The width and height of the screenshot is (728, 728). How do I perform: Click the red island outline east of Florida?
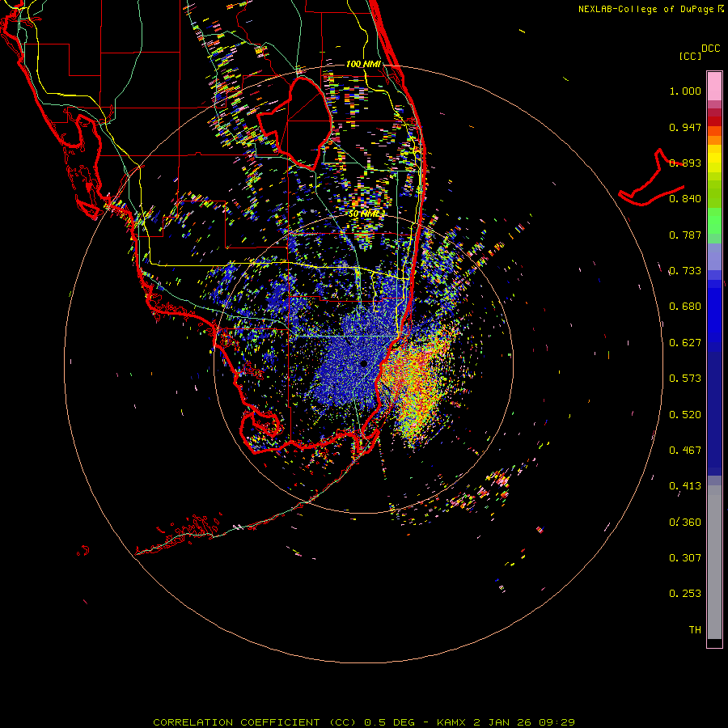[651, 177]
